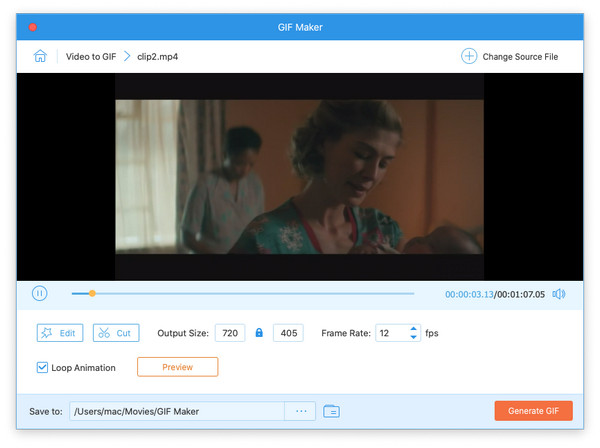Click the video preview frame

click(300, 177)
